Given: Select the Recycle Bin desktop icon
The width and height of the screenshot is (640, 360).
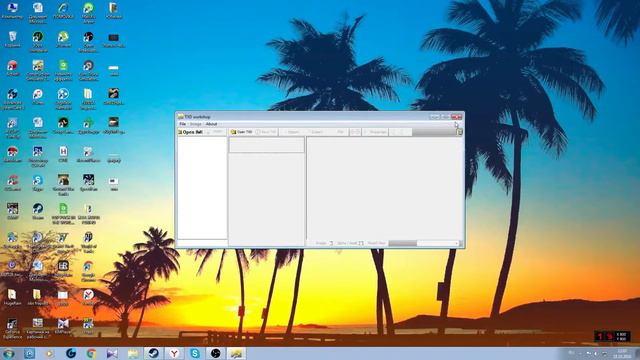Looking at the screenshot, I should tap(12, 39).
